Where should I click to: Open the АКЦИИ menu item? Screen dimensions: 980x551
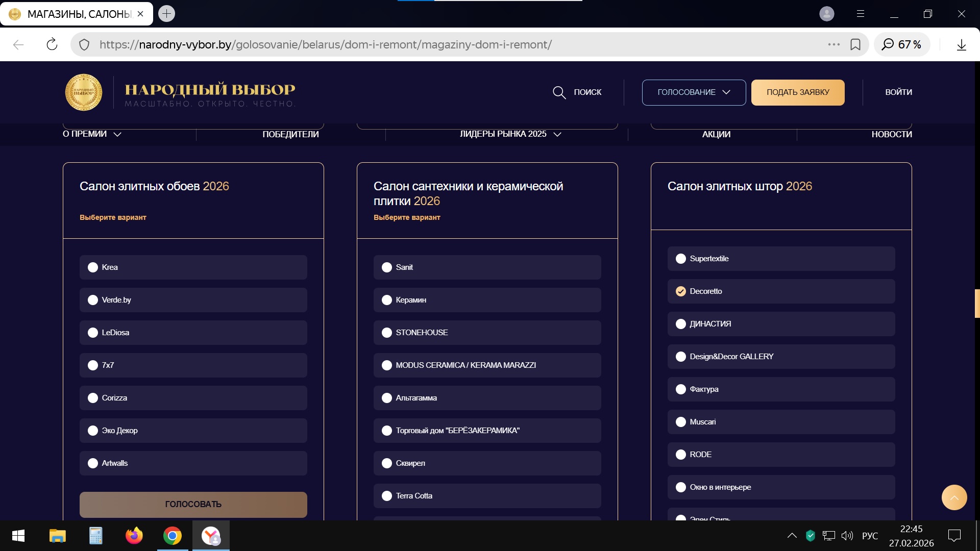pos(716,134)
